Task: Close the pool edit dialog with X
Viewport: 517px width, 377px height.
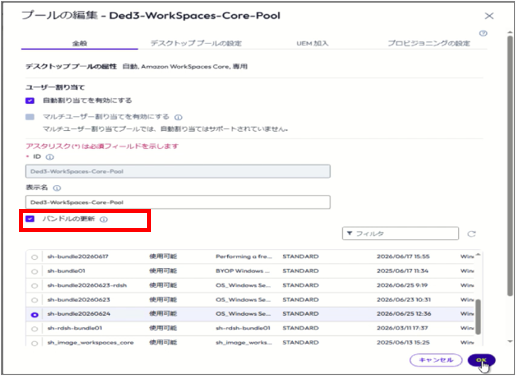Action: (489, 16)
